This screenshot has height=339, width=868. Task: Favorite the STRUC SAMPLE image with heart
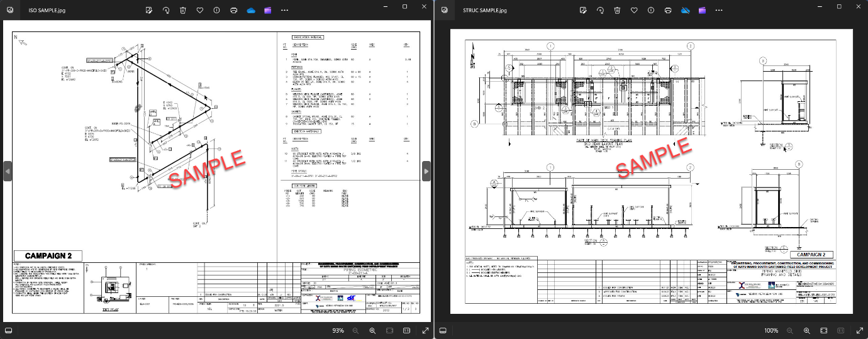(x=634, y=10)
